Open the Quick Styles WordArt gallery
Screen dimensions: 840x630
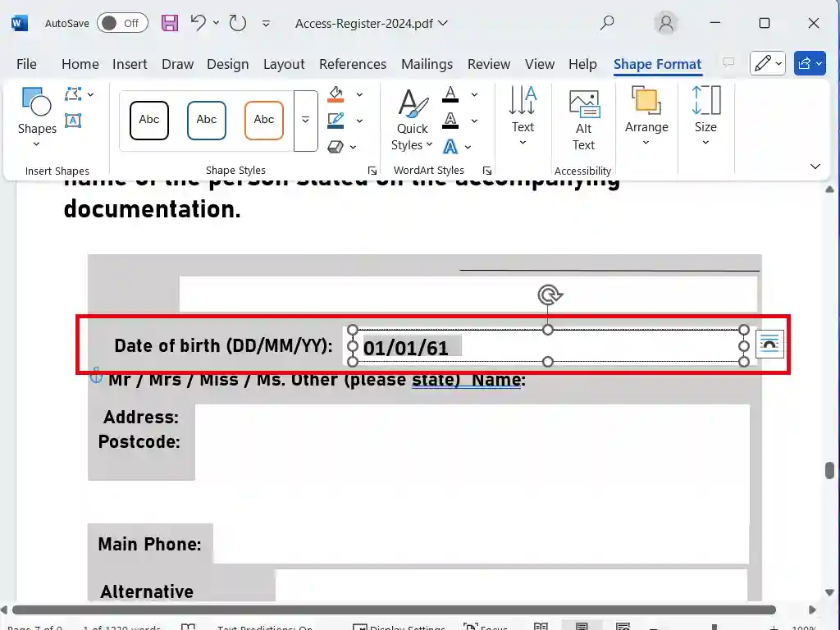pos(412,121)
